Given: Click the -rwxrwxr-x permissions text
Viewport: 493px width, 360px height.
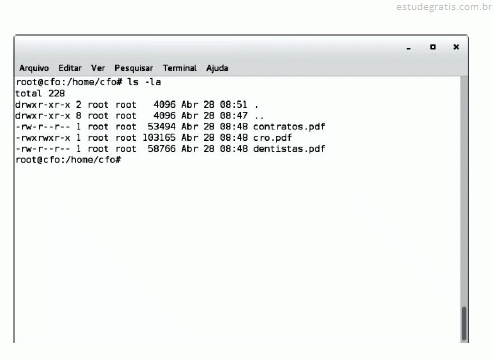Looking at the screenshot, I should coord(43,138).
